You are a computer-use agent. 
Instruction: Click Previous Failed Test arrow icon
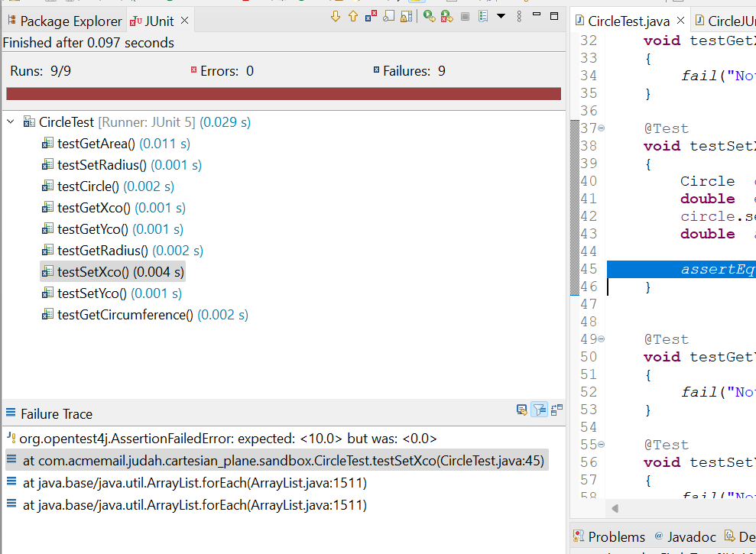tap(352, 16)
